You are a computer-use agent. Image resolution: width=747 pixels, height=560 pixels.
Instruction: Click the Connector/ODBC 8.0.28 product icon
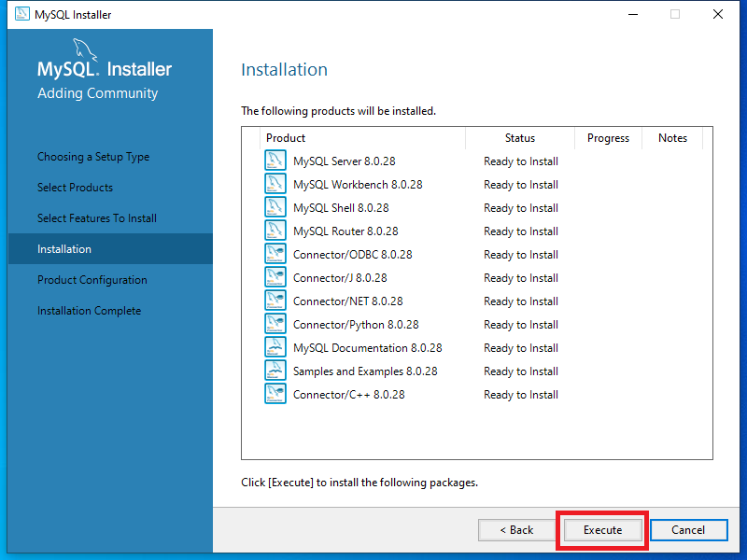point(275,254)
